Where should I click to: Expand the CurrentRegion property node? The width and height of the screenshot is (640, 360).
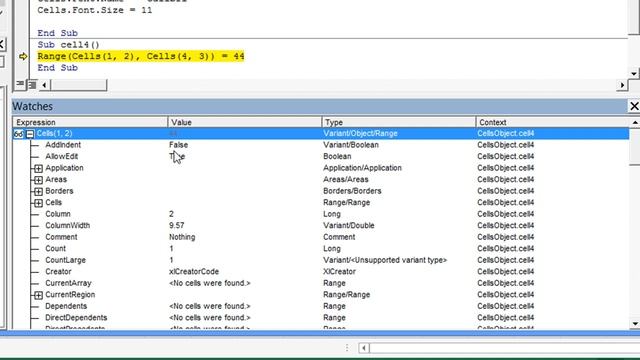pos(38,295)
